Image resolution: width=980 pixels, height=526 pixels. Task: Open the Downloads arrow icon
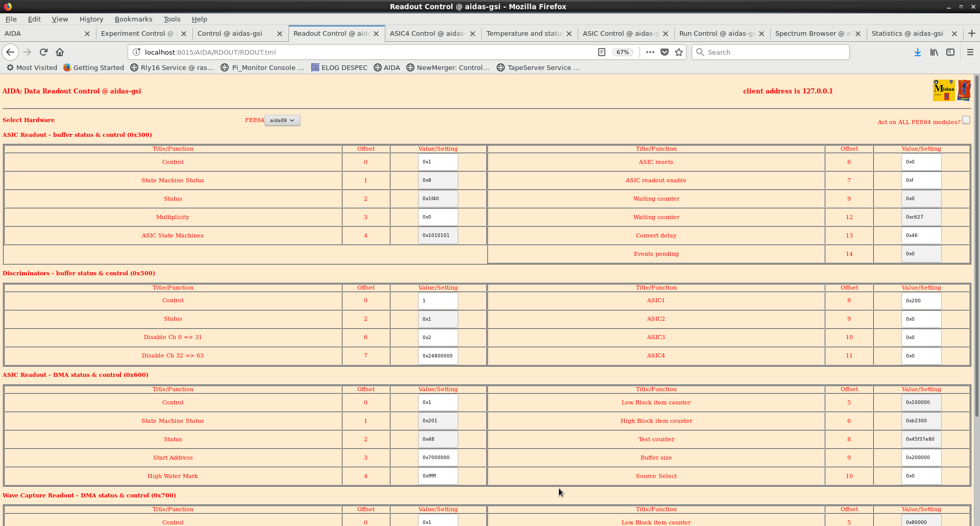click(917, 52)
